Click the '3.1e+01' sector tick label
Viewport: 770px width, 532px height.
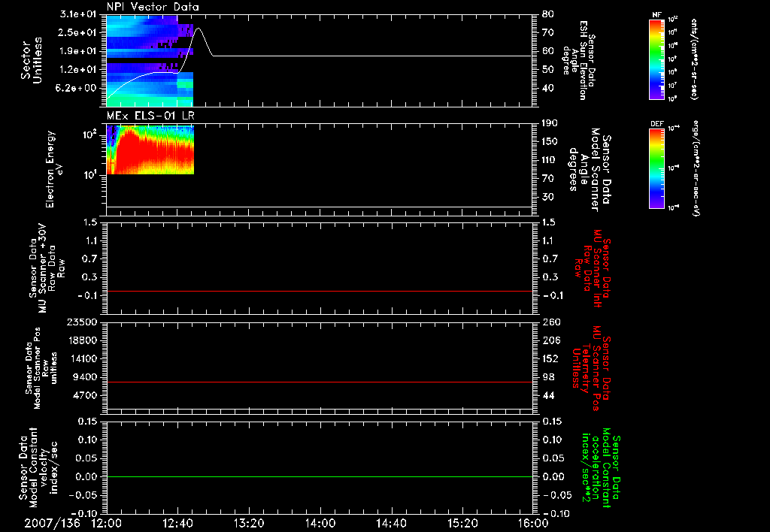coord(78,14)
